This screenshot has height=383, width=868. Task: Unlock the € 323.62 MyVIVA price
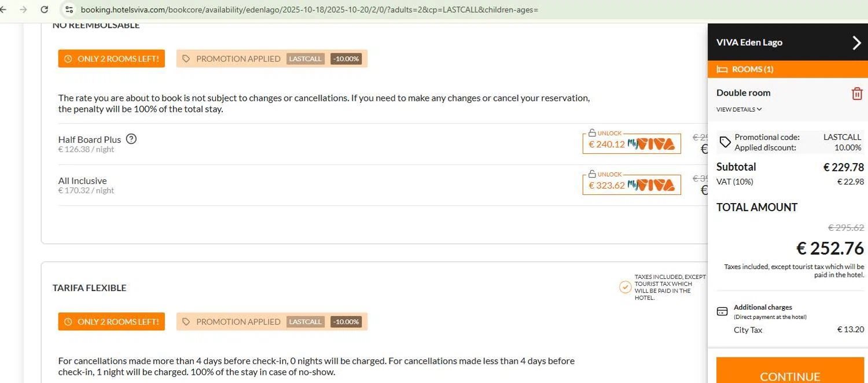(631, 185)
